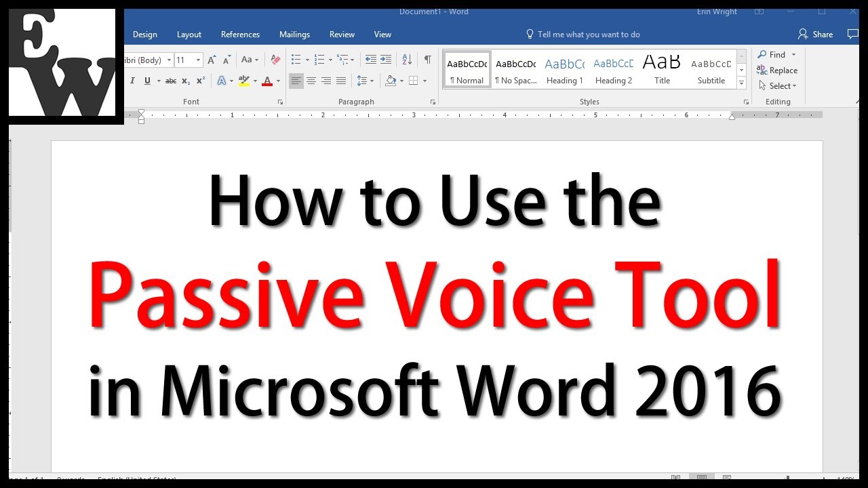Switch to the Mailings tab
Viewport: 868px width, 488px height.
pos(294,35)
